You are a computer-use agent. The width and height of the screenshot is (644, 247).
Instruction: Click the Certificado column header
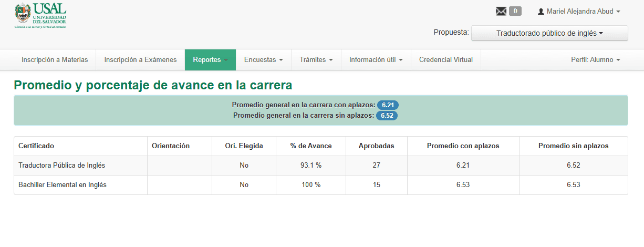pos(36,146)
